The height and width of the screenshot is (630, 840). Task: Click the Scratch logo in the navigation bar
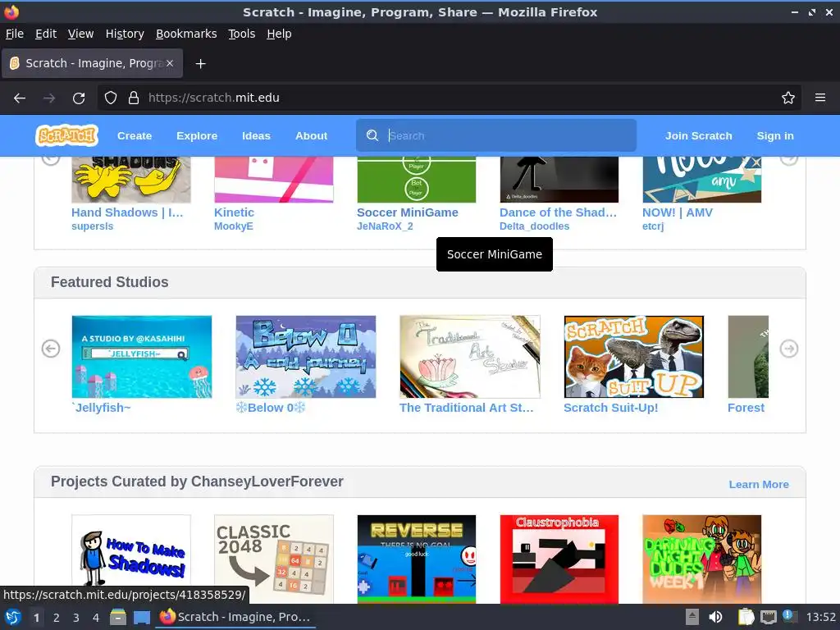pos(67,135)
